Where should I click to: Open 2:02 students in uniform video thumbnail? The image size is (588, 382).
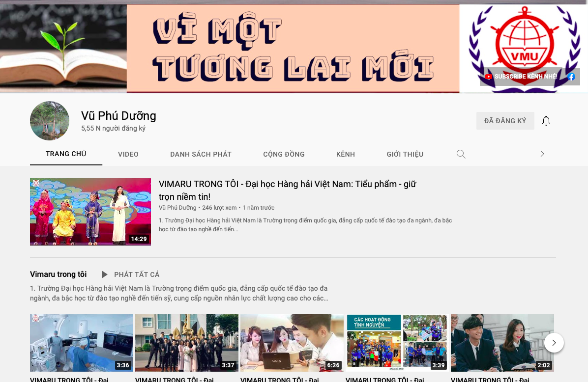click(x=502, y=343)
